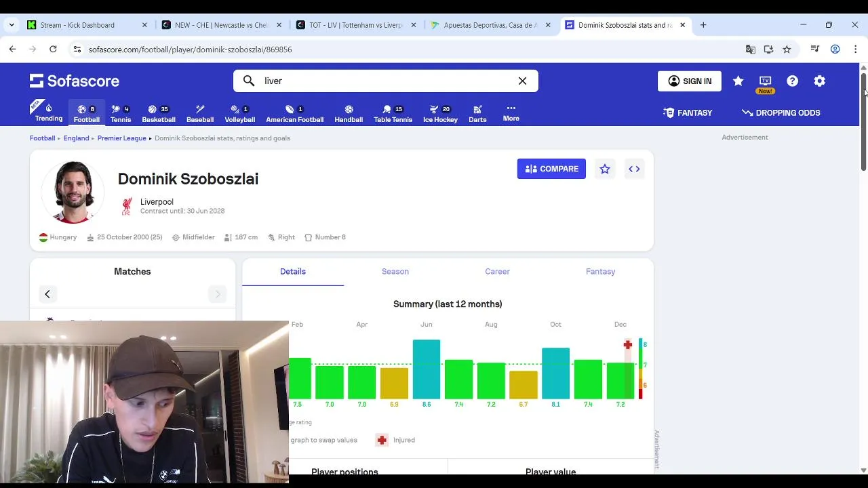The height and width of the screenshot is (488, 868).
Task: Select the Basketball sport icon
Action: [x=159, y=113]
